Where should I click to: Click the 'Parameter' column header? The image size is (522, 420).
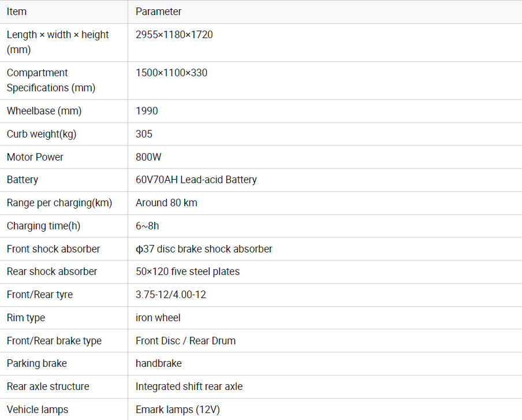[158, 12]
